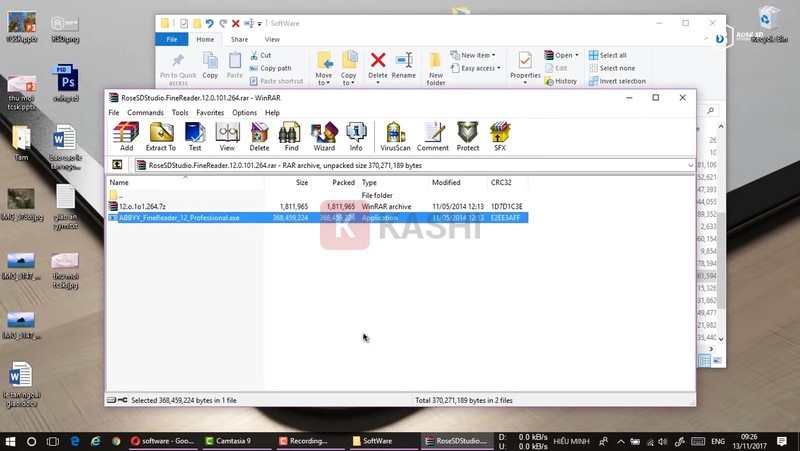Screen dimensions: 800x451
Task: Click the Extract To toolbar icon
Action: click(161, 136)
